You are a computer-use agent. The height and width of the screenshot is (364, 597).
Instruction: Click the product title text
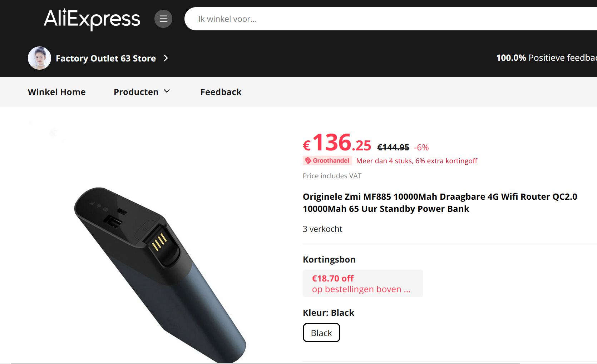click(x=440, y=203)
